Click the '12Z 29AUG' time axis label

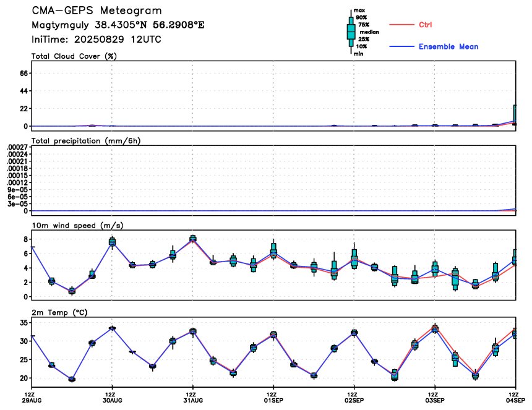pos(33,397)
